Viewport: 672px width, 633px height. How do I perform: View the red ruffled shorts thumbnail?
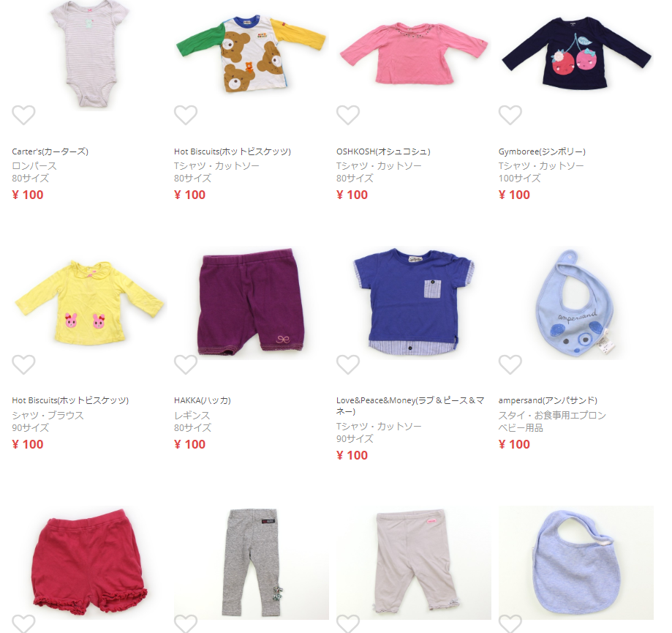89,562
